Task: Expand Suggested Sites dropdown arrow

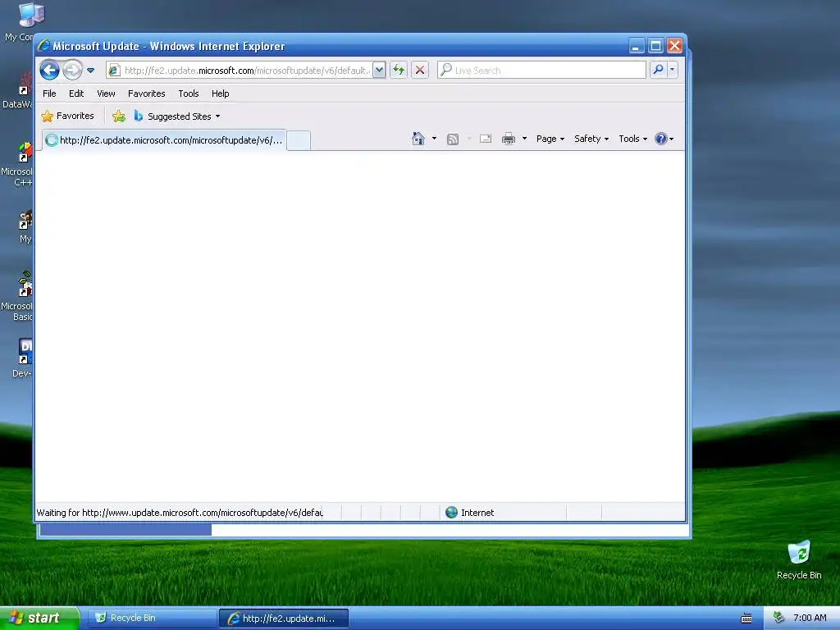Action: point(217,116)
